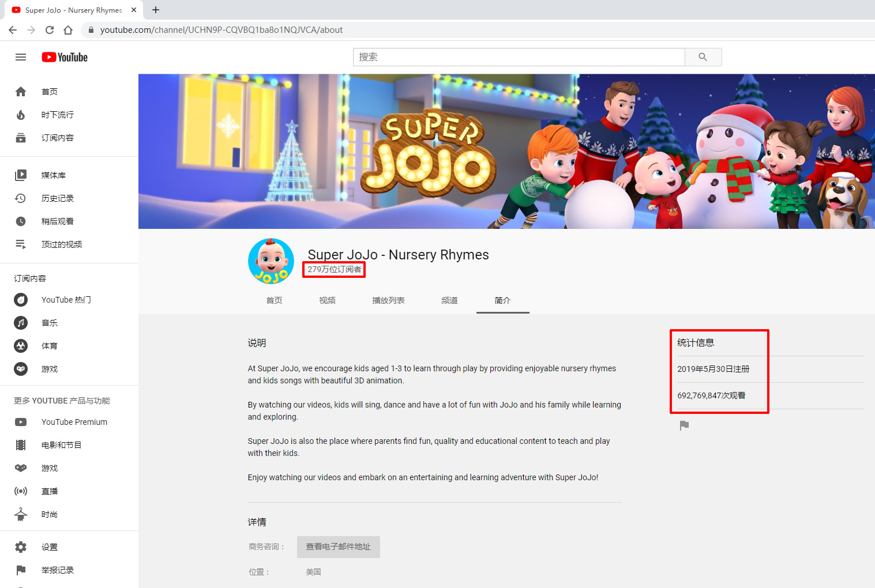The width and height of the screenshot is (875, 588).
Task: Click 查看电子邮件地址 view email button
Action: point(339,547)
